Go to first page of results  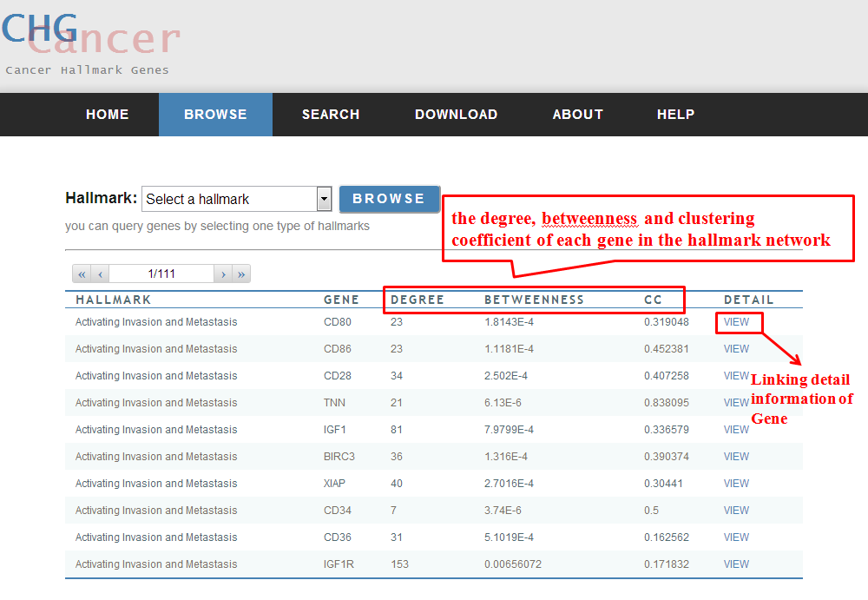click(x=82, y=274)
